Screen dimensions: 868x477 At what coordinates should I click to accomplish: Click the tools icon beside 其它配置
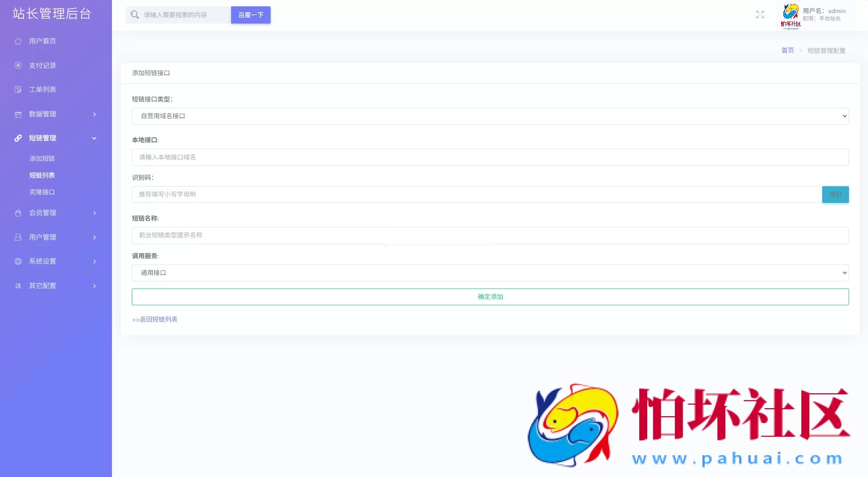(18, 286)
